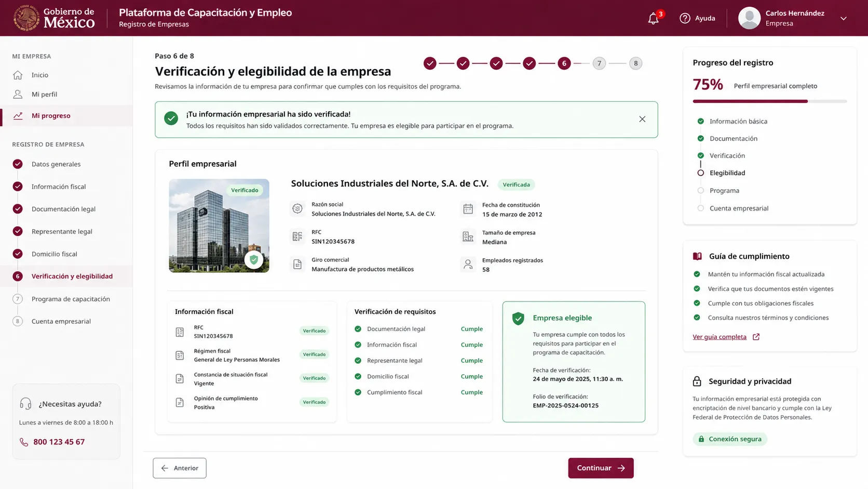Click step 6 circle in stepper

[564, 63]
